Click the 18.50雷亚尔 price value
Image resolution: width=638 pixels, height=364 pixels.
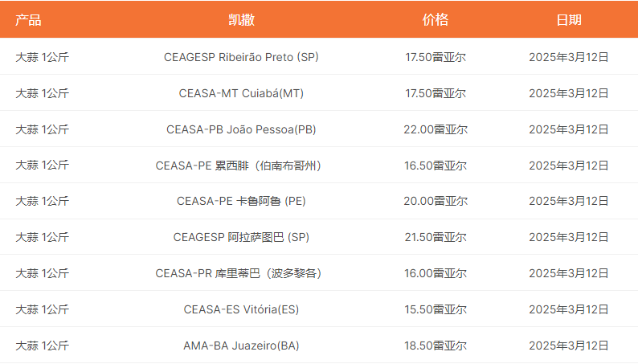click(436, 346)
